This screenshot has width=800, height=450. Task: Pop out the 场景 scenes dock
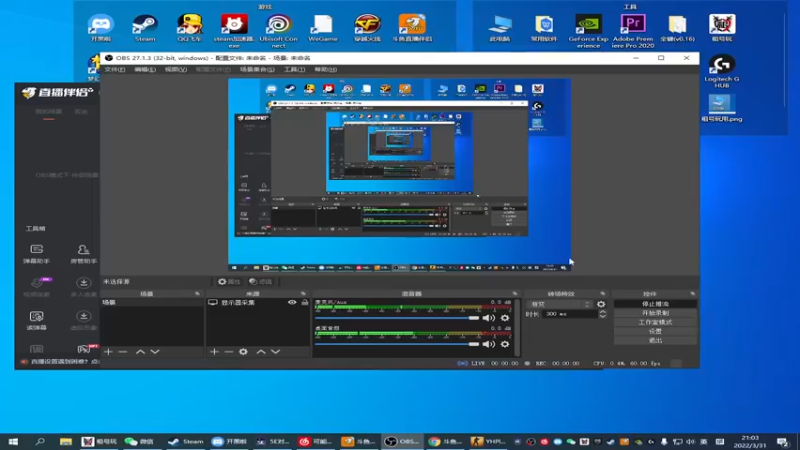point(197,294)
